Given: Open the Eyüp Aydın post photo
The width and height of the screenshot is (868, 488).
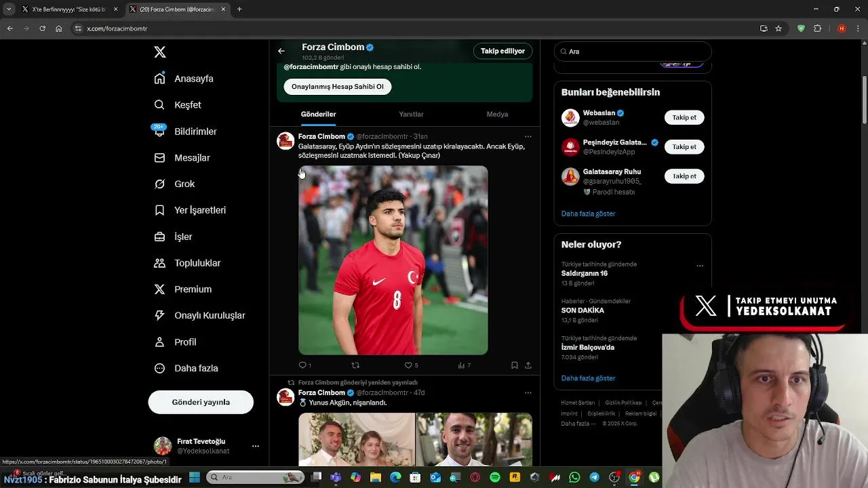Looking at the screenshot, I should coord(393,260).
